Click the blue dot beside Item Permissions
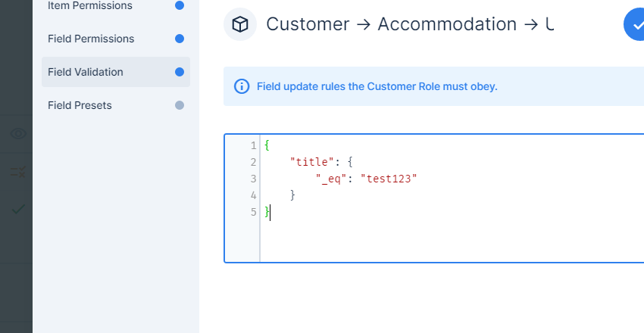The image size is (644, 333). pyautogui.click(x=180, y=5)
